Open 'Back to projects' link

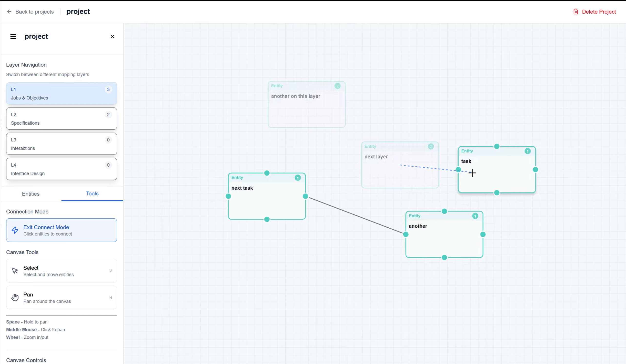pos(35,11)
